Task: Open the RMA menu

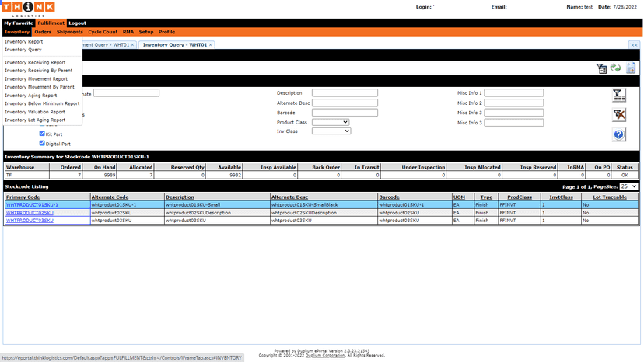Action: (128, 32)
